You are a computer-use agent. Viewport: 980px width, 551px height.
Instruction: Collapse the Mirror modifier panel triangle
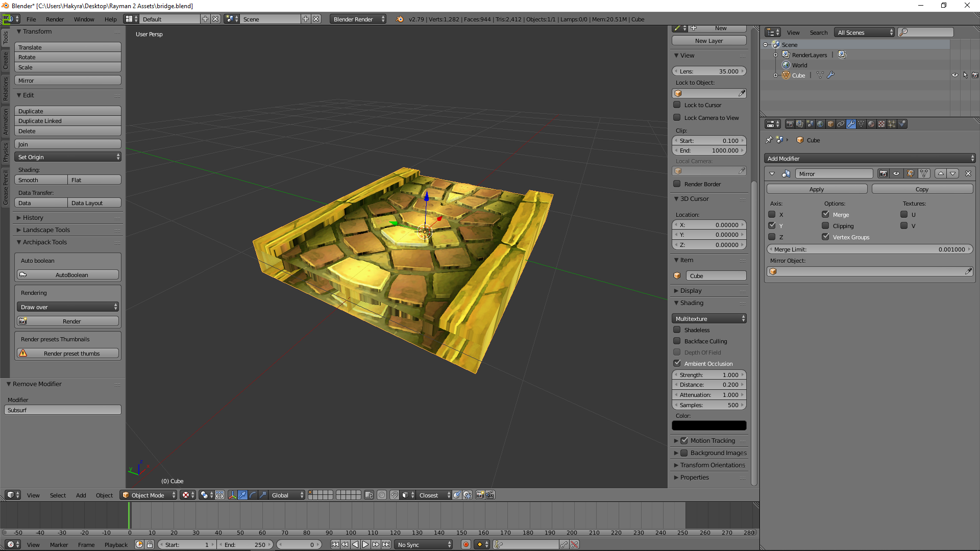pyautogui.click(x=772, y=173)
